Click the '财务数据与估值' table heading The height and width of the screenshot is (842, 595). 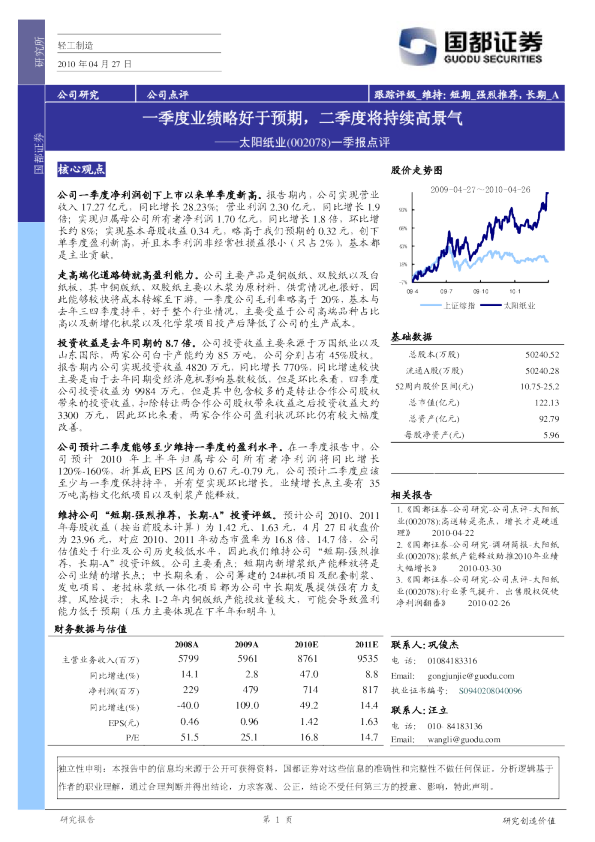coord(90,629)
